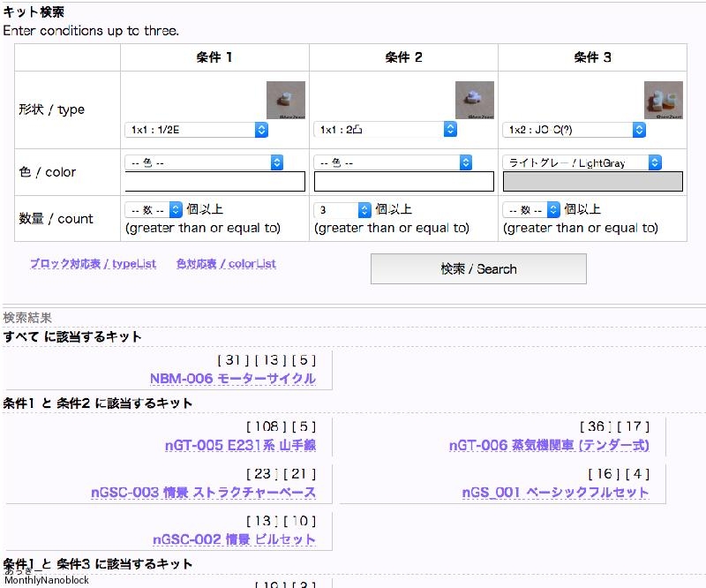The width and height of the screenshot is (706, 588).
Task: Expand the color dropdown for condition 2
Action: click(393, 162)
